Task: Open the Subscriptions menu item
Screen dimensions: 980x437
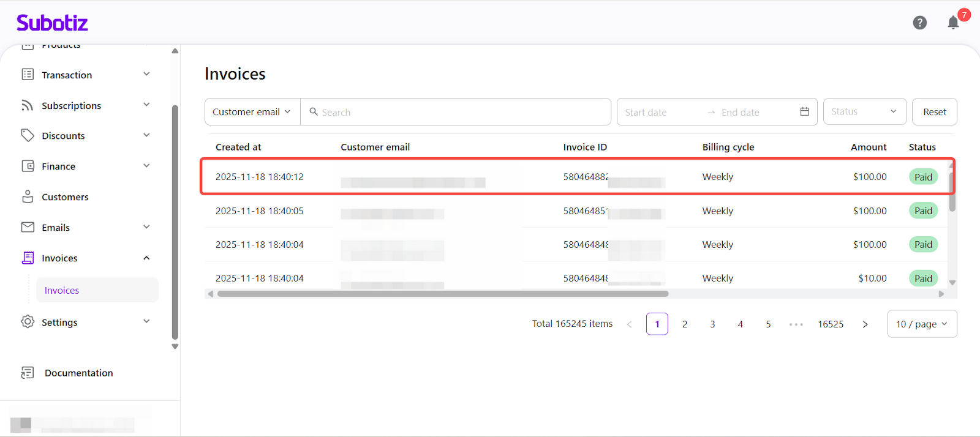Action: (x=71, y=105)
